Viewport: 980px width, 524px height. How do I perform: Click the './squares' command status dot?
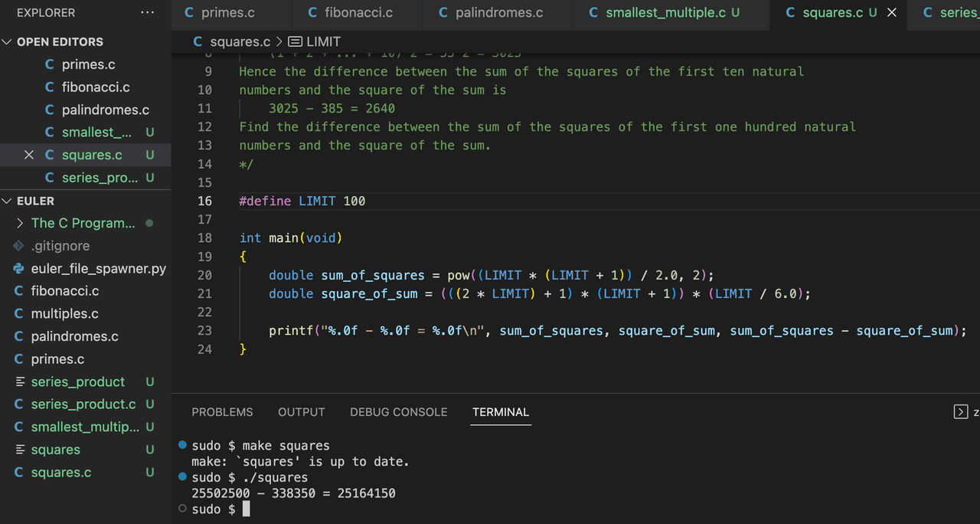(x=182, y=477)
